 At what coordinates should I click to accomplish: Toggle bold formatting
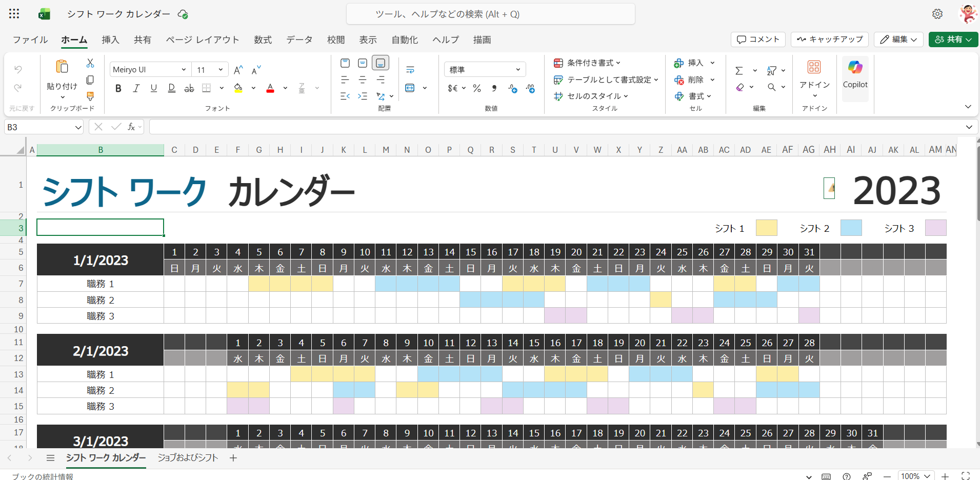(x=118, y=88)
